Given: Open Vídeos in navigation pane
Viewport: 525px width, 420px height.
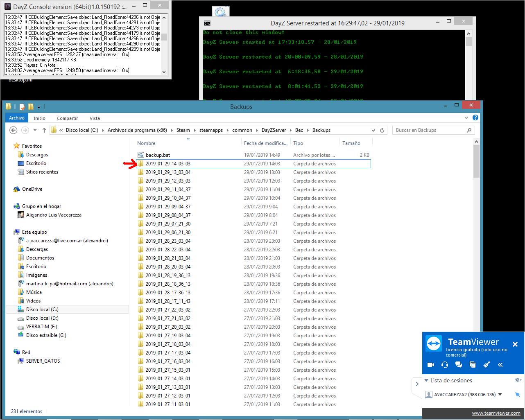Looking at the screenshot, I should [x=33, y=301].
